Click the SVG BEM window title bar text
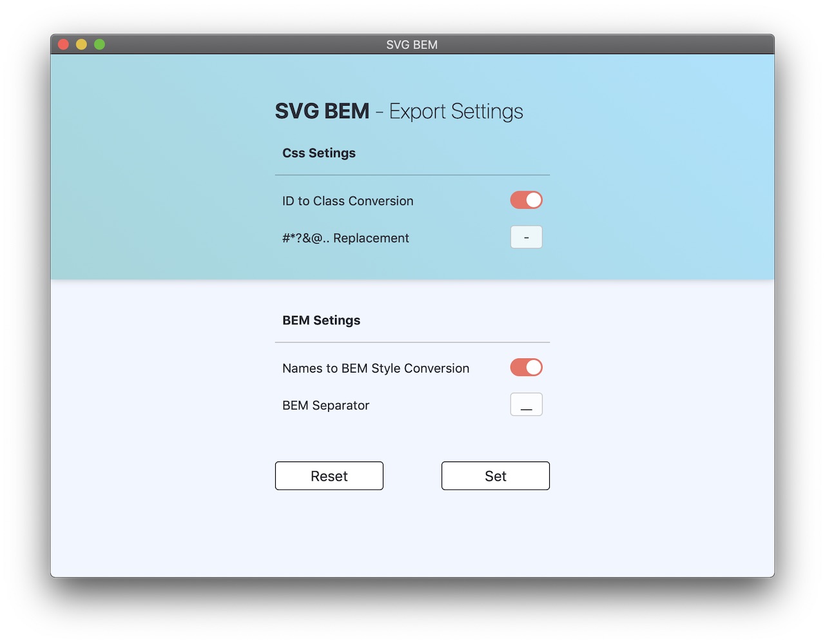Image resolution: width=825 pixels, height=644 pixels. (x=412, y=44)
